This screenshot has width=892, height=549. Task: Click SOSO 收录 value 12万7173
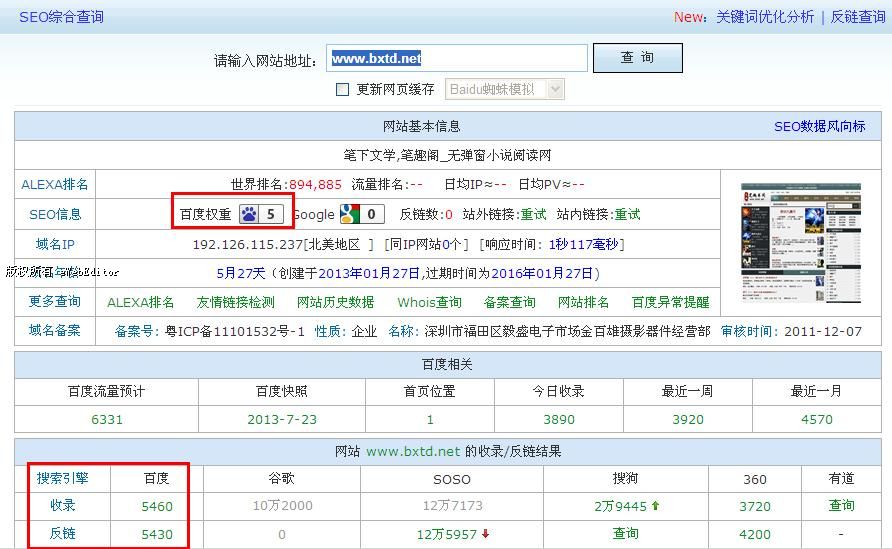[452, 505]
